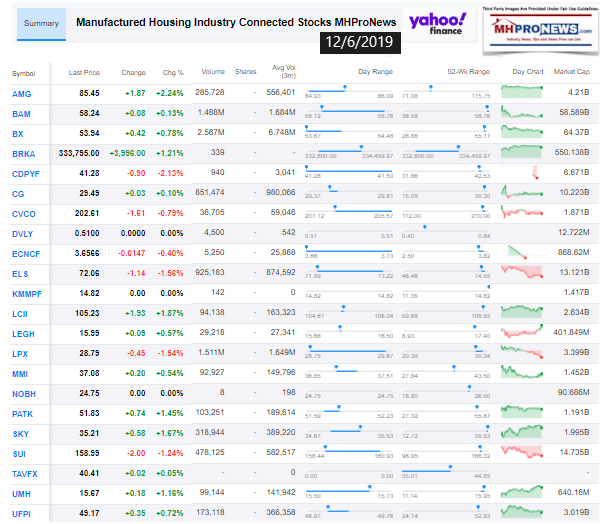The image size is (603, 524).
Task: Open the CVCO ticker link
Action: tap(24, 214)
